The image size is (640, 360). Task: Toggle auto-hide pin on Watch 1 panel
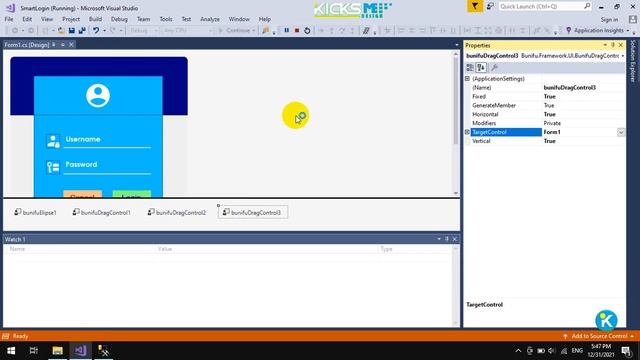(x=447, y=239)
